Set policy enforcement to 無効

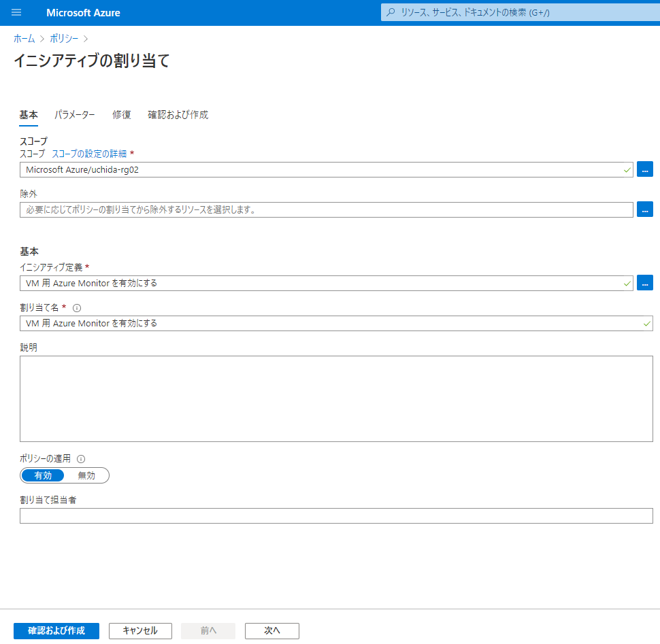86,475
